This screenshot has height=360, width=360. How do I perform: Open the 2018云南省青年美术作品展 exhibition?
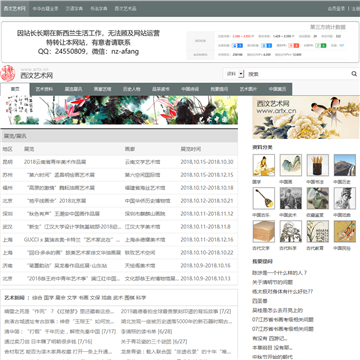[x=55, y=162]
